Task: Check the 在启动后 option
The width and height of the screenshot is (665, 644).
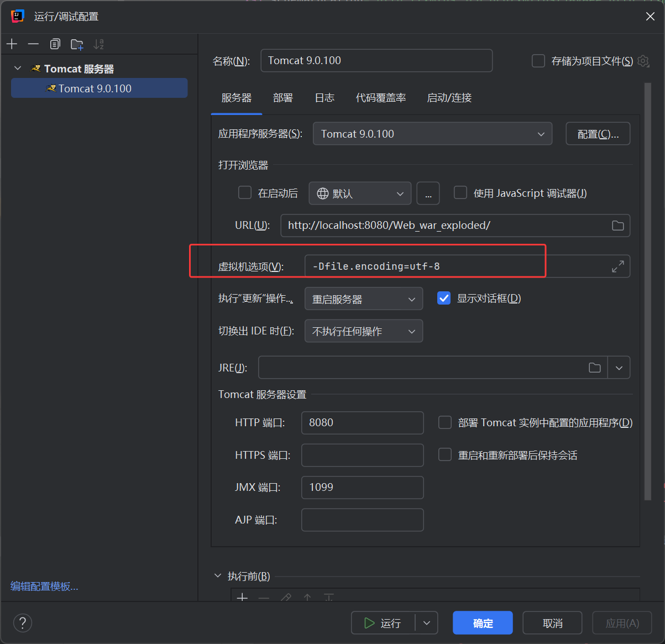Action: 245,193
